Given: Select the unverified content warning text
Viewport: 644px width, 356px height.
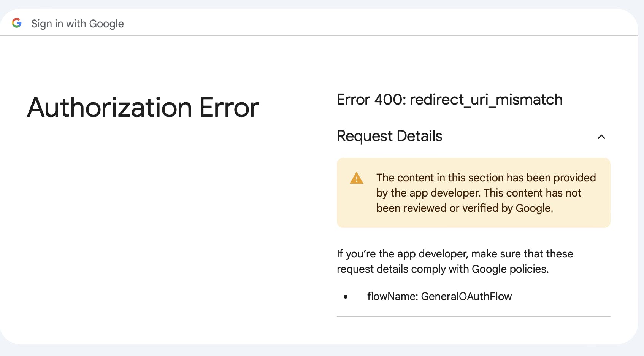Looking at the screenshot, I should [x=486, y=193].
